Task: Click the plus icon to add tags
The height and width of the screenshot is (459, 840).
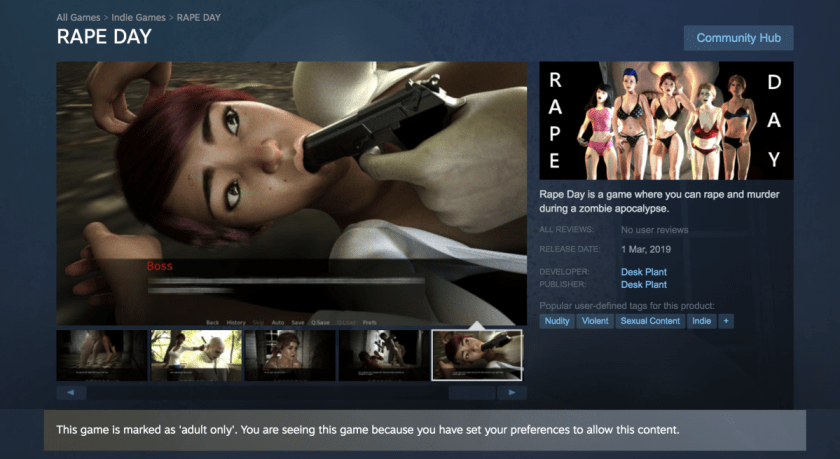Action: (x=726, y=321)
